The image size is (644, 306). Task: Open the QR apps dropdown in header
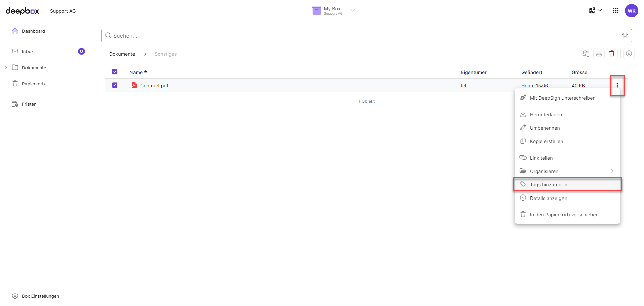pyautogui.click(x=595, y=11)
